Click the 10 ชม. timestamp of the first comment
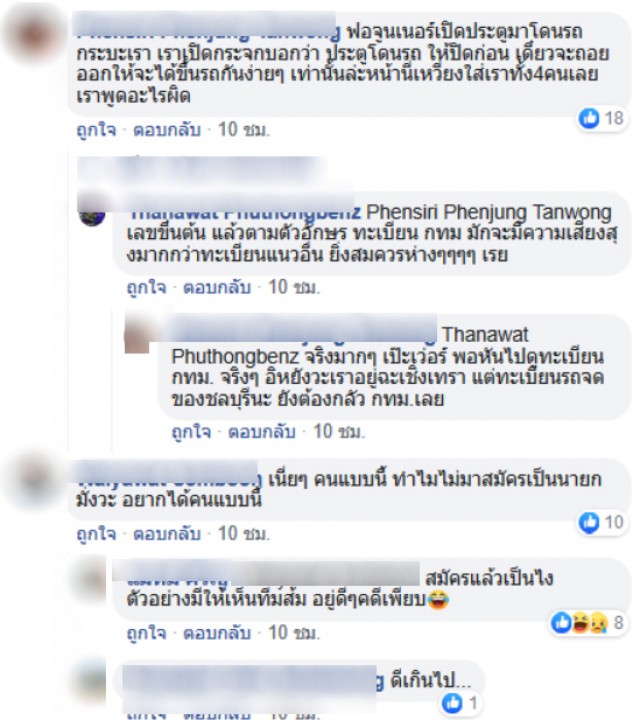 click(243, 130)
